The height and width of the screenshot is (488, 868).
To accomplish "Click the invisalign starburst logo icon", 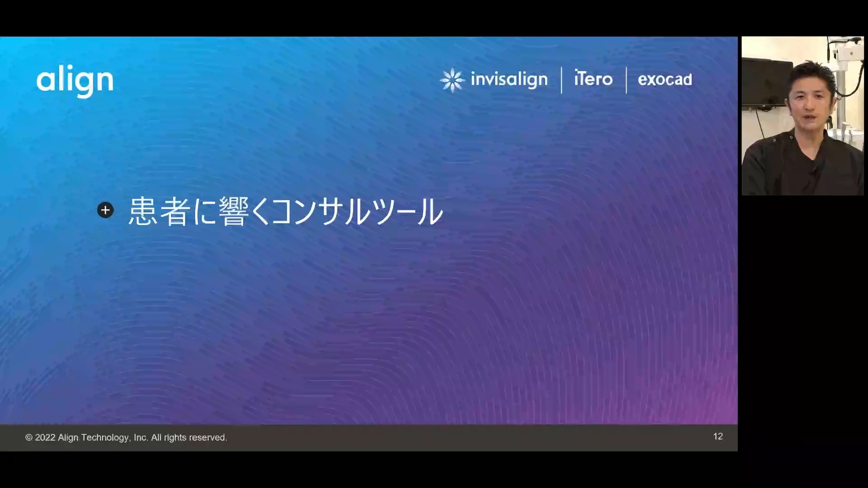I will coord(452,80).
